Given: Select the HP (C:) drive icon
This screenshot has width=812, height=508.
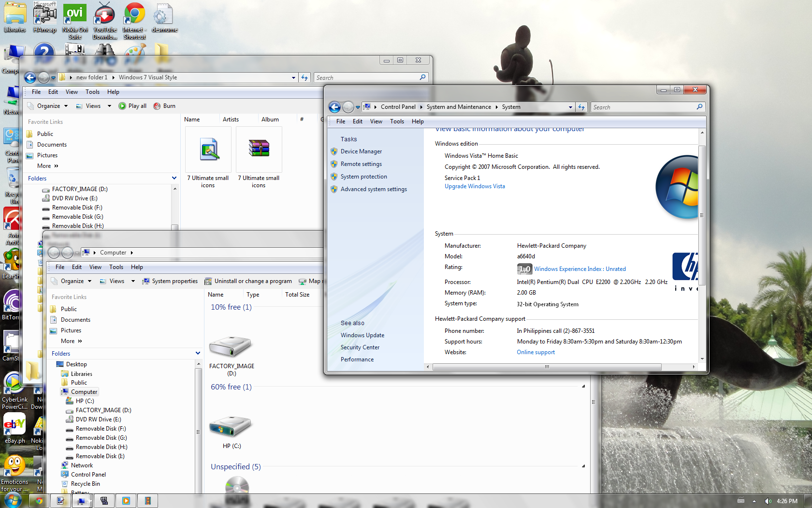Looking at the screenshot, I should [x=232, y=432].
